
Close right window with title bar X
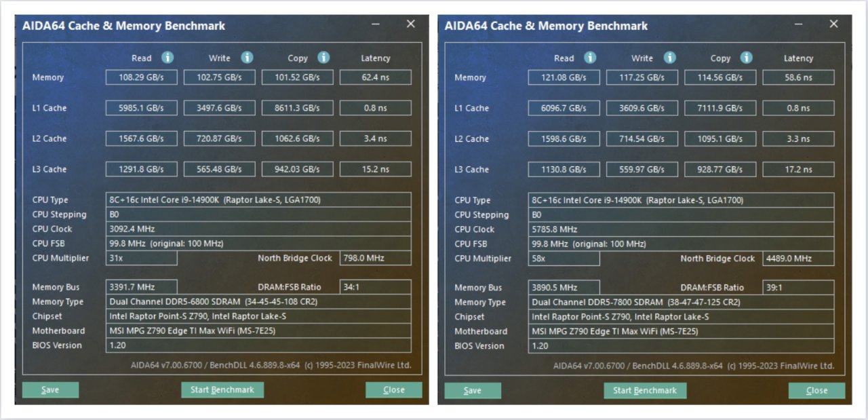pos(834,24)
